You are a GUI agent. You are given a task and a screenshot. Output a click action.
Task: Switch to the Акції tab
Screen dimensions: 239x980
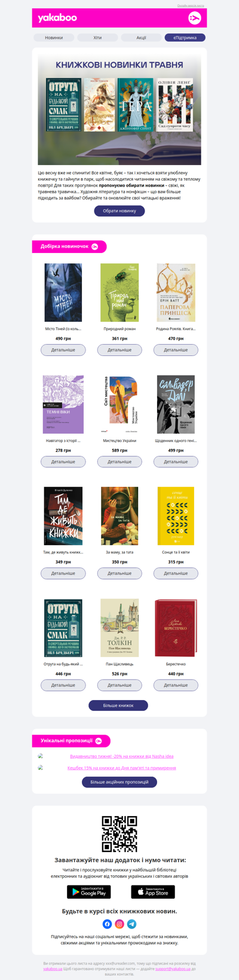141,38
